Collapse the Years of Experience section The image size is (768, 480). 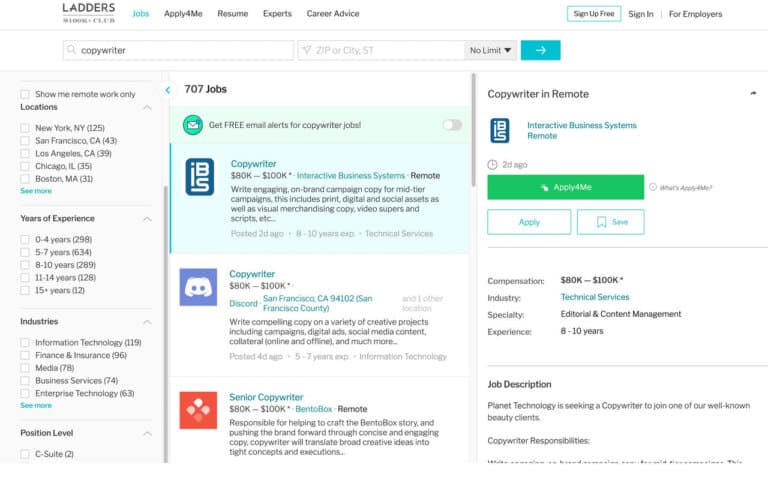coord(147,219)
